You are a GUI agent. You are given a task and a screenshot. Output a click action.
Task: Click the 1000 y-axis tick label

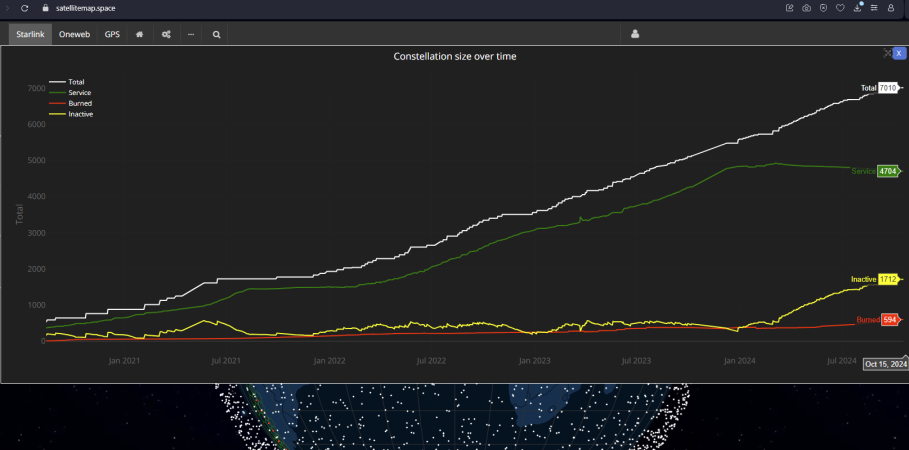(36, 305)
